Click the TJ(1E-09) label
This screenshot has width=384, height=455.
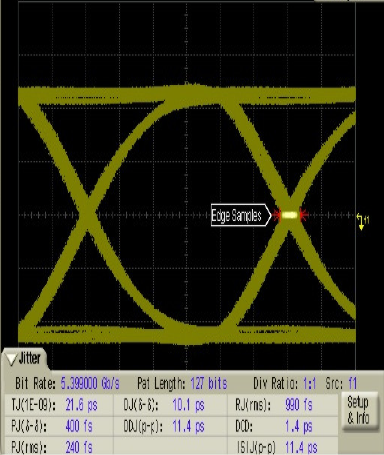(34, 405)
